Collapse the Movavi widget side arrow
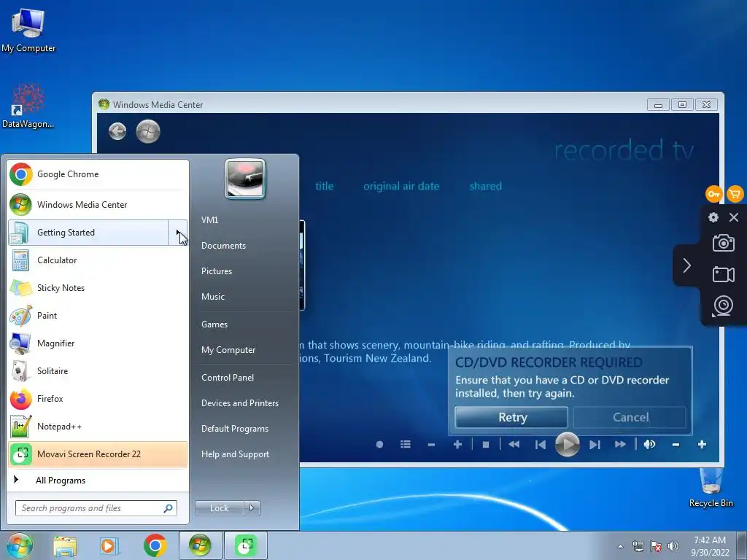Screen dimensions: 747x560 (686, 265)
